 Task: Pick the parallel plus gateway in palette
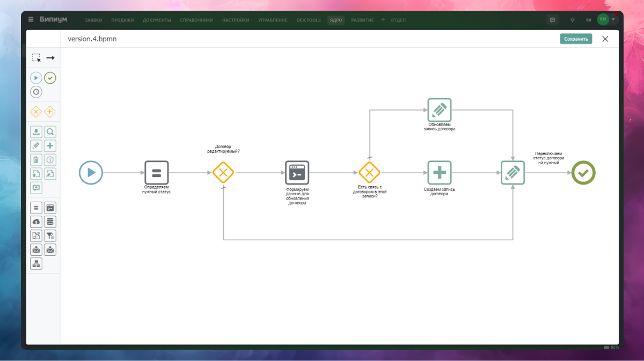tap(50, 112)
